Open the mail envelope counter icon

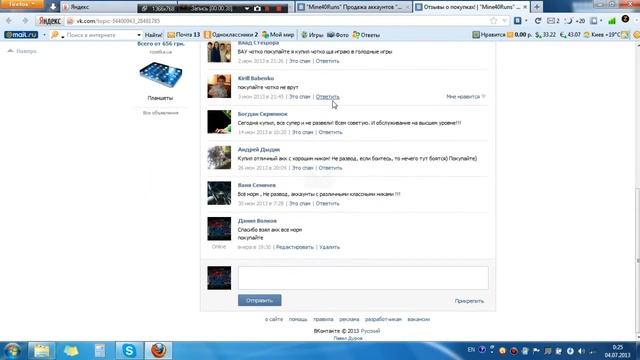tap(553, 21)
